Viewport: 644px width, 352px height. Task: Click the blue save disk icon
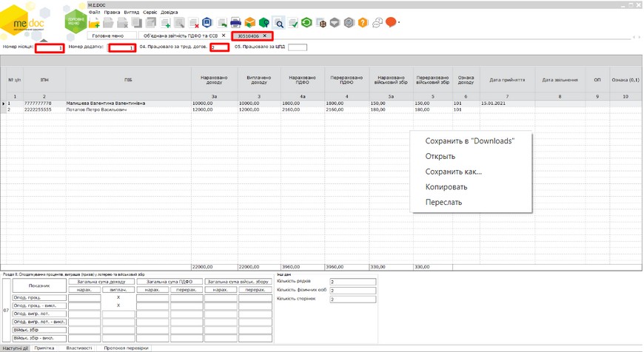[x=207, y=23]
